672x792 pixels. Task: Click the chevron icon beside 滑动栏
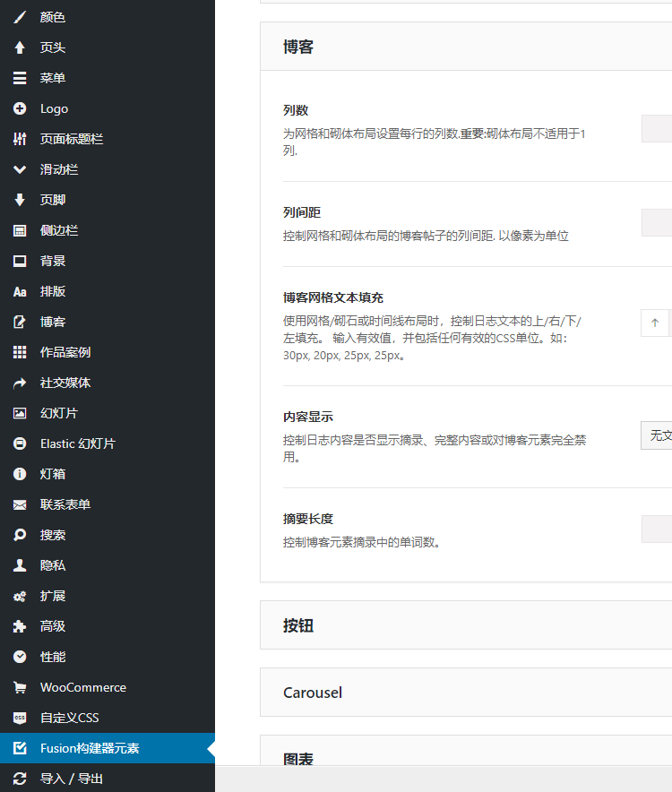[x=20, y=169]
